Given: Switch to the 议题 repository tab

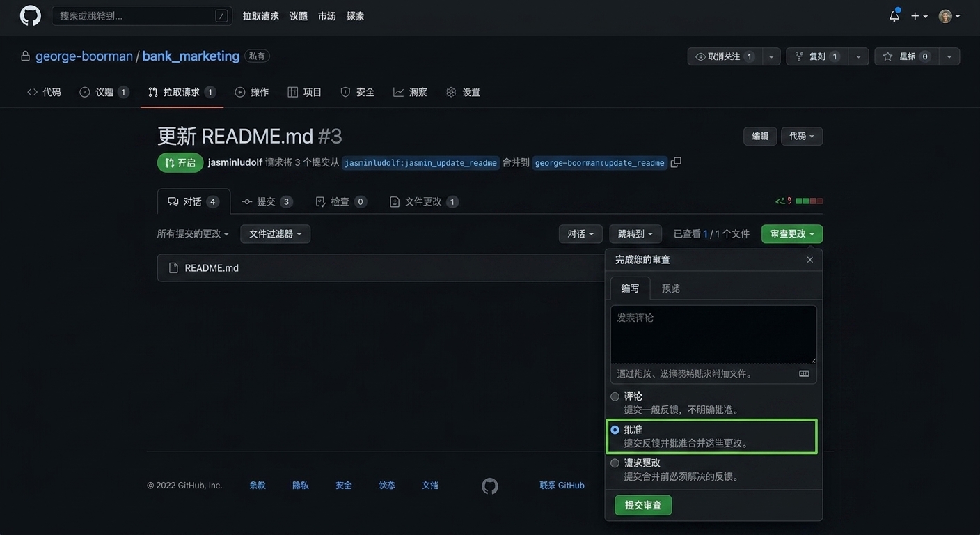Looking at the screenshot, I should pyautogui.click(x=104, y=92).
